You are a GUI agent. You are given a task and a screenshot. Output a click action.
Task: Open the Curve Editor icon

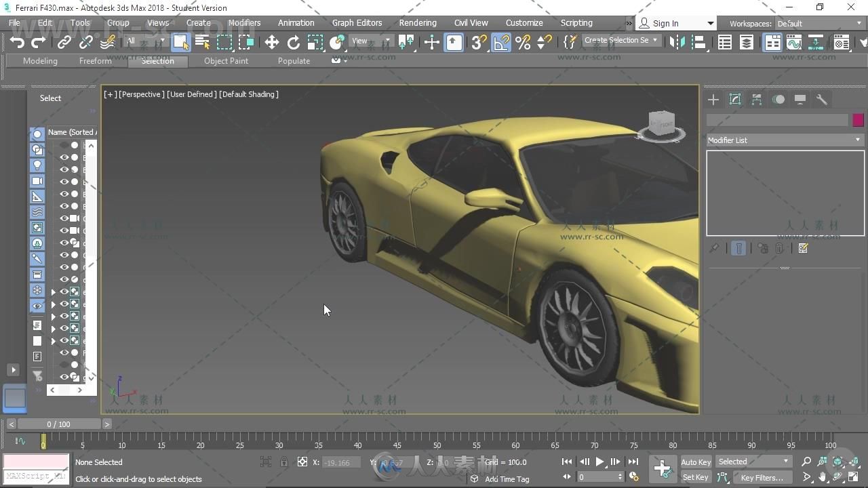pos(794,43)
